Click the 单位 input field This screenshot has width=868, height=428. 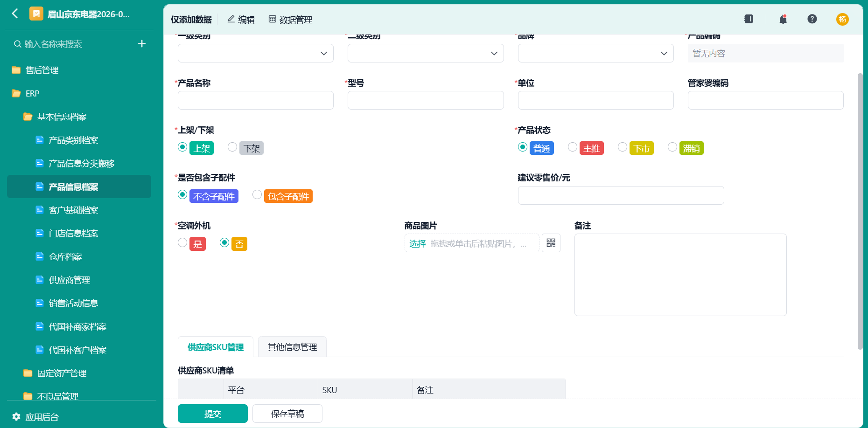596,100
